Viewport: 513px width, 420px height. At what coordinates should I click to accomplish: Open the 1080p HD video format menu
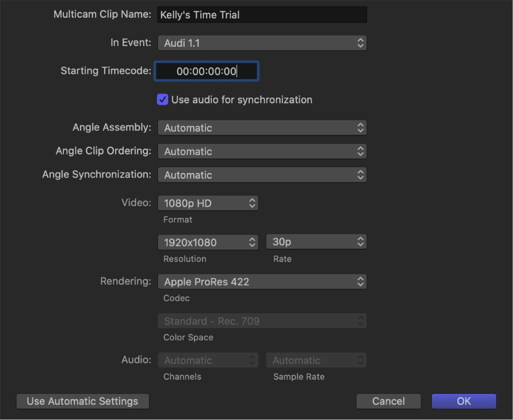click(x=208, y=203)
